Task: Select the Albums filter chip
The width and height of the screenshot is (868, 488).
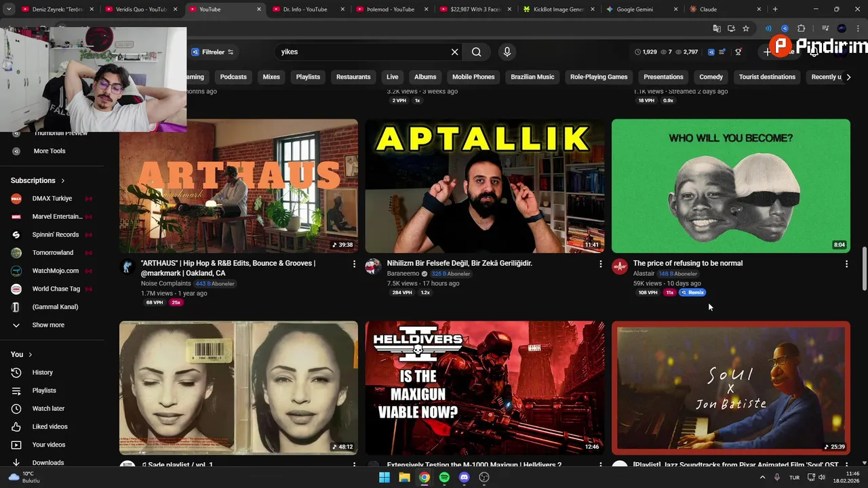Action: coord(425,77)
